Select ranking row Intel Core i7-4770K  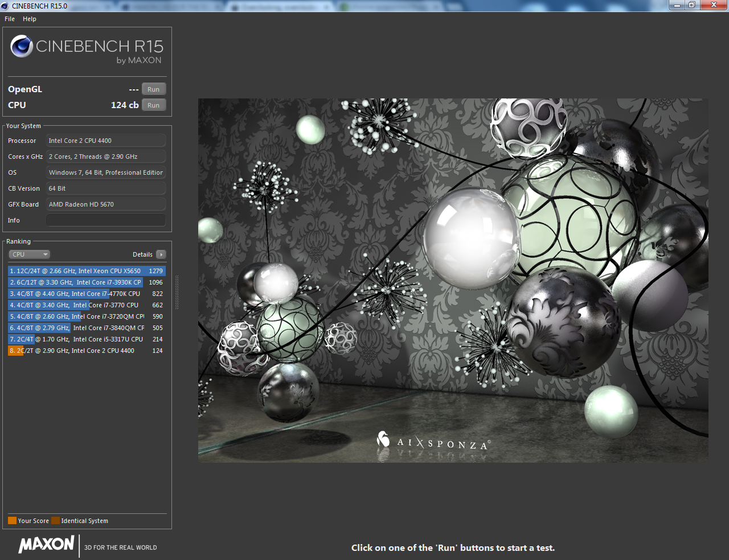click(87, 294)
